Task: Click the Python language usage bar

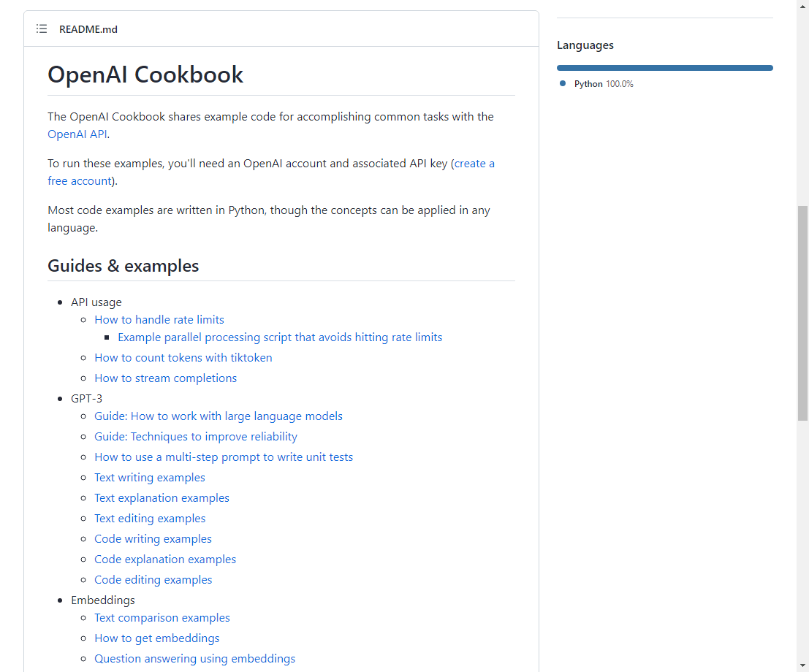Action: 664,68
